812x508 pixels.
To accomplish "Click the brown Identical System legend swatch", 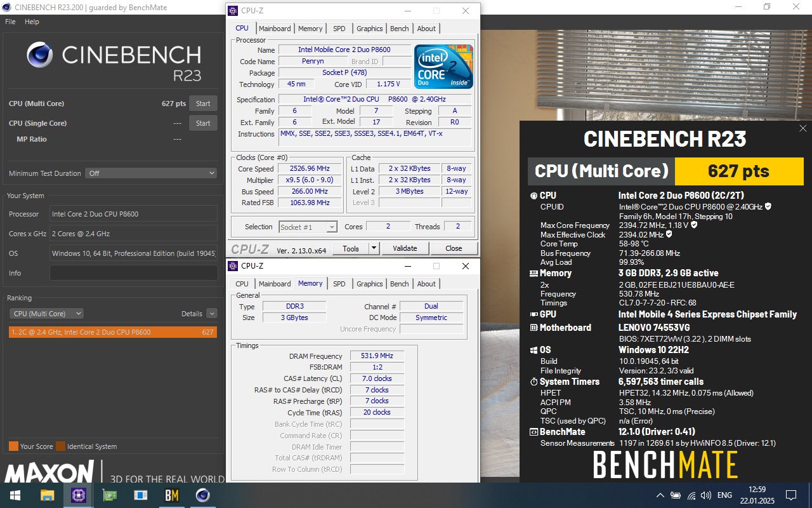I will (60, 446).
